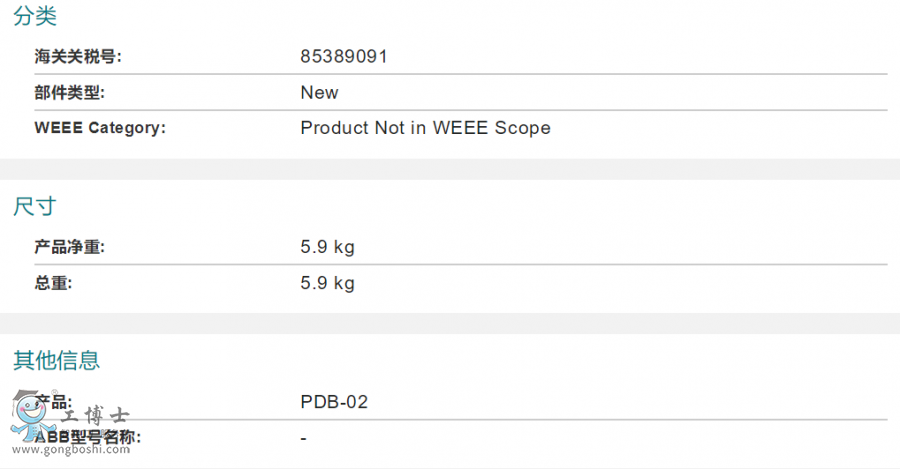The image size is (900, 469).
Task: Select the 5.9 kg net weight value
Action: (x=327, y=247)
